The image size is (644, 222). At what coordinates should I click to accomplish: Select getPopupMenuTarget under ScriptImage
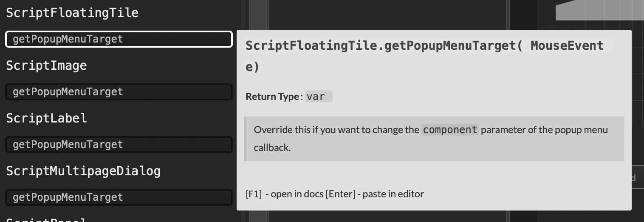coord(119,92)
